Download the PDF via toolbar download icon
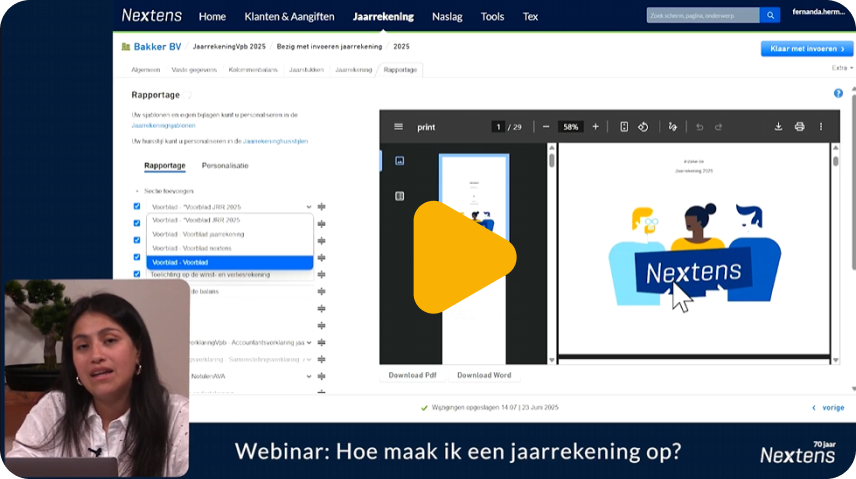 pyautogui.click(x=778, y=127)
